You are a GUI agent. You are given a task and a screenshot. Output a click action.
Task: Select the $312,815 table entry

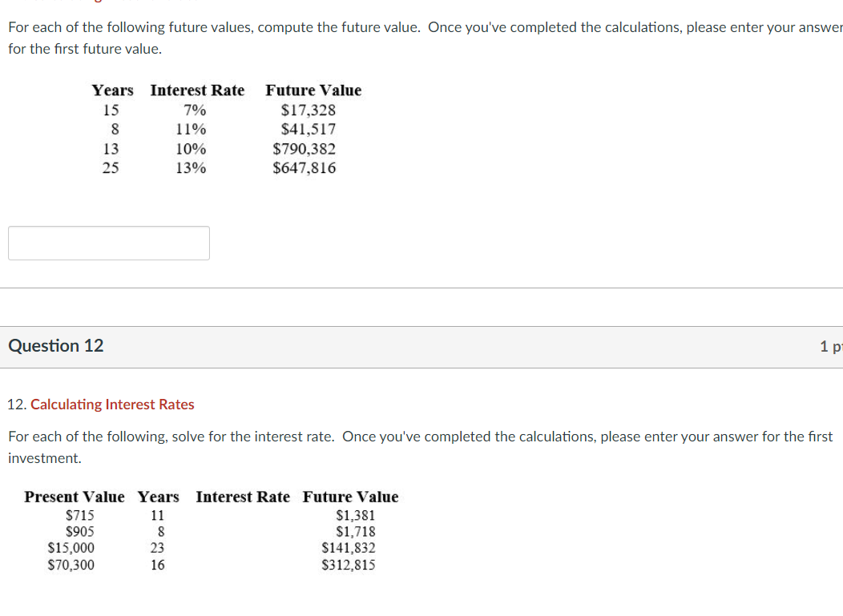(x=348, y=565)
